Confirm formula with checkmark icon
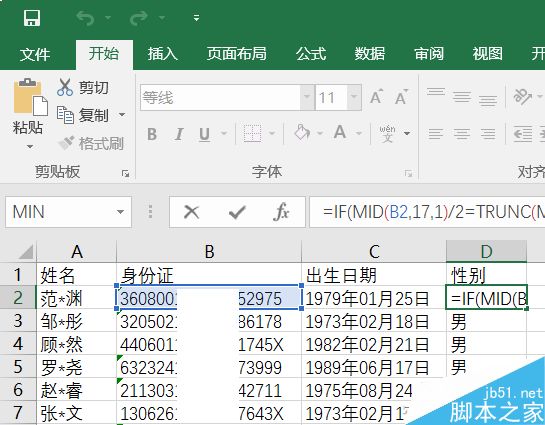The width and height of the screenshot is (545, 425). [x=237, y=212]
